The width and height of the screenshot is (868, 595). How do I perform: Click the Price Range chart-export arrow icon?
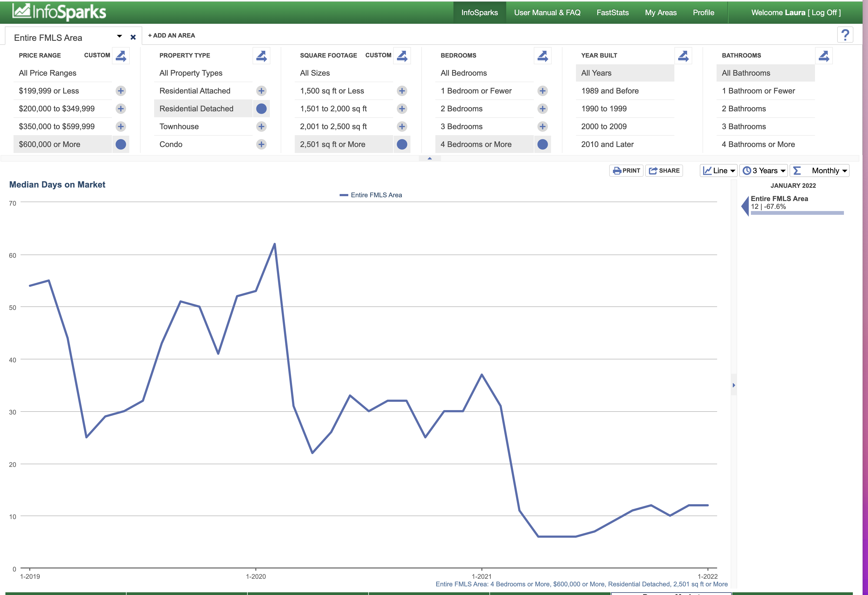[x=121, y=56]
